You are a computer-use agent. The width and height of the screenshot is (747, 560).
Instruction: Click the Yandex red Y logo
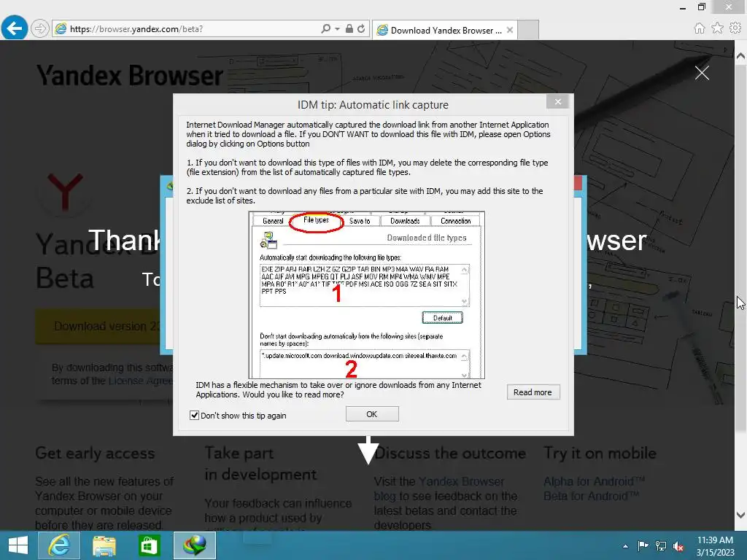pyautogui.click(x=65, y=192)
